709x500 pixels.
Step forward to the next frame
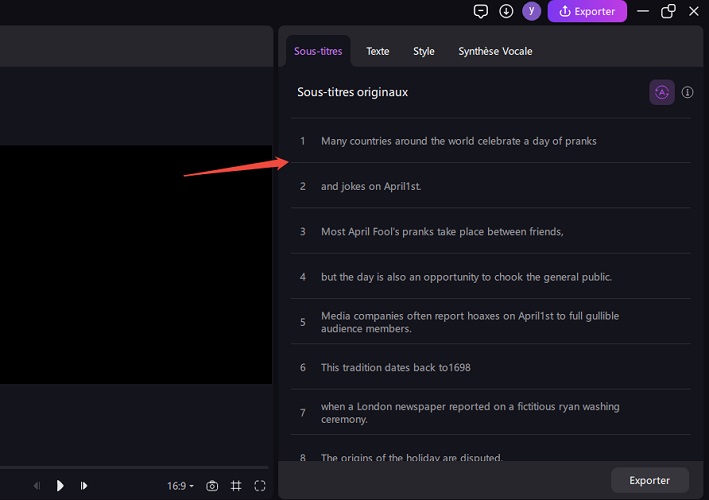[84, 486]
